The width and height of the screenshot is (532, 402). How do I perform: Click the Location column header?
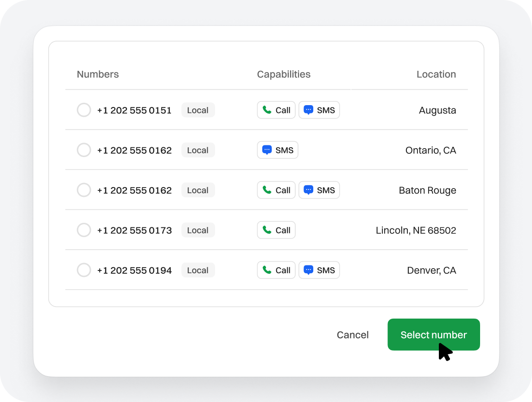tap(436, 75)
